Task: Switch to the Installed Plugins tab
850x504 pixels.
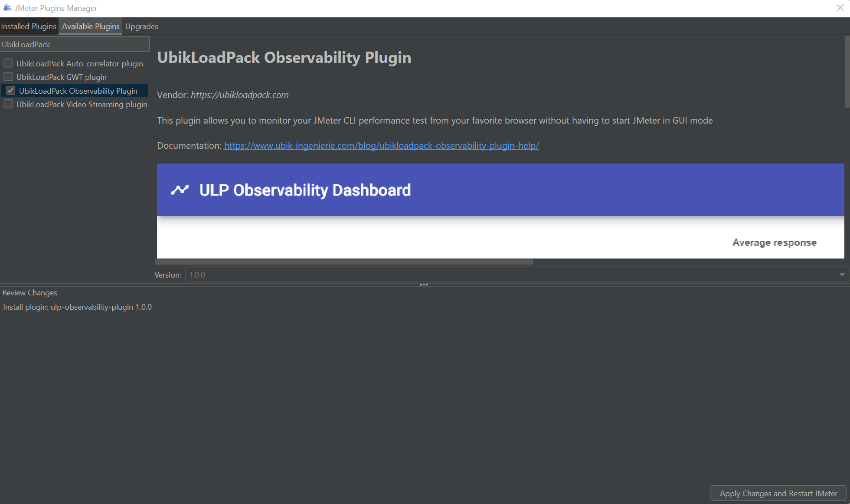Action: point(29,26)
